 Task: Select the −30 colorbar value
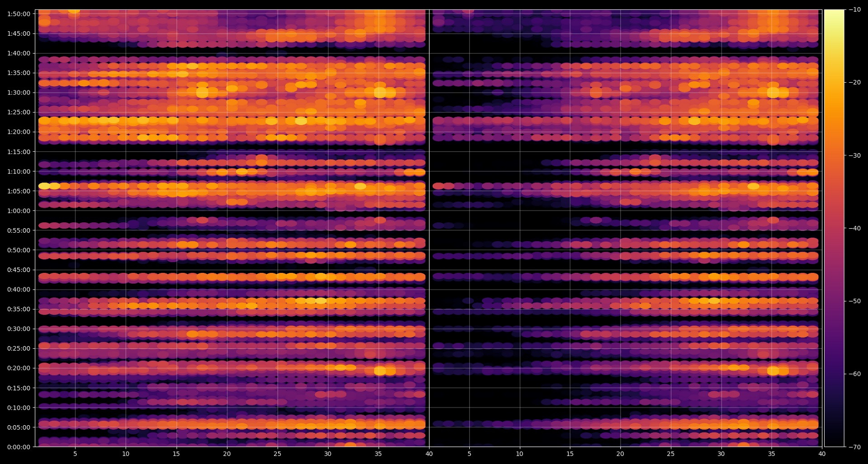tap(854, 155)
